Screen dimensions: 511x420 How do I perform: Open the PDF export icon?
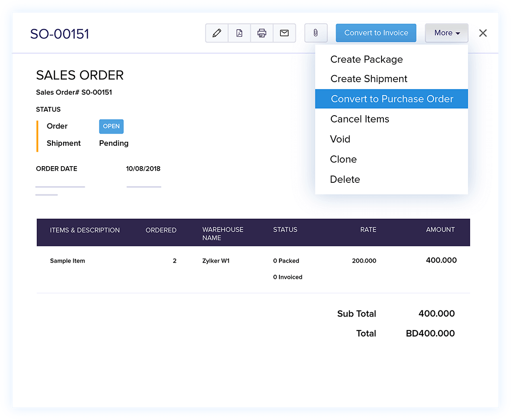click(239, 33)
